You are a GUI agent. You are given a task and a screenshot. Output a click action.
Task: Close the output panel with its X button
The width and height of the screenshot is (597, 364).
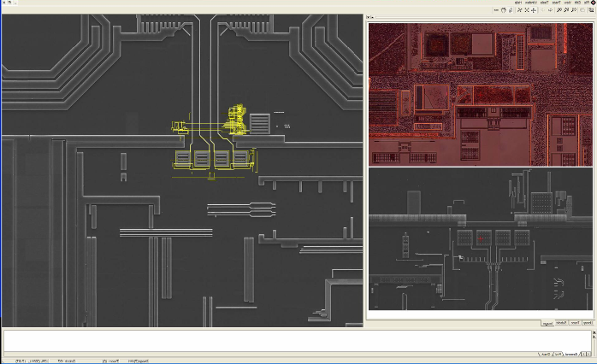pyautogui.click(x=594, y=332)
